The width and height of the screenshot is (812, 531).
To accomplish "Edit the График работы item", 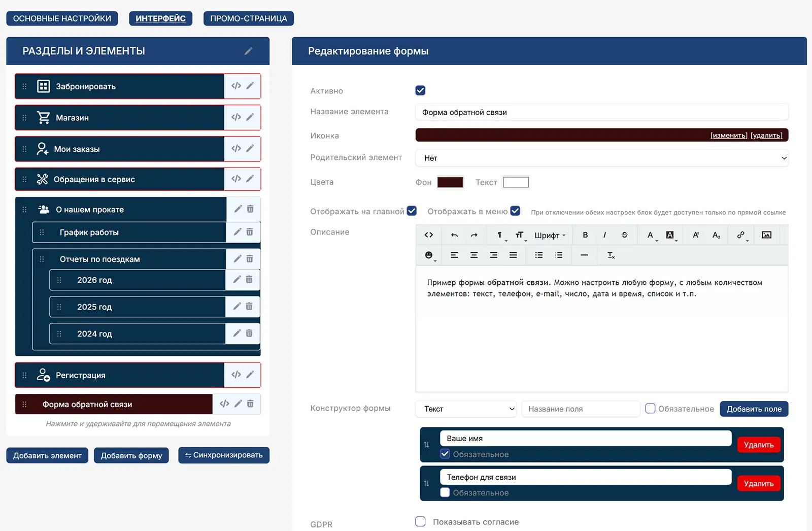I will (237, 232).
